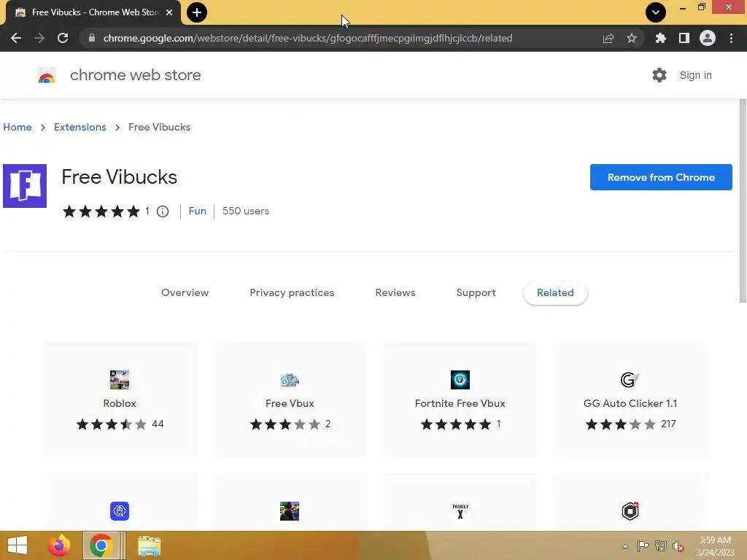Open the GG Auto Clicker 1.1 card

coord(630,400)
